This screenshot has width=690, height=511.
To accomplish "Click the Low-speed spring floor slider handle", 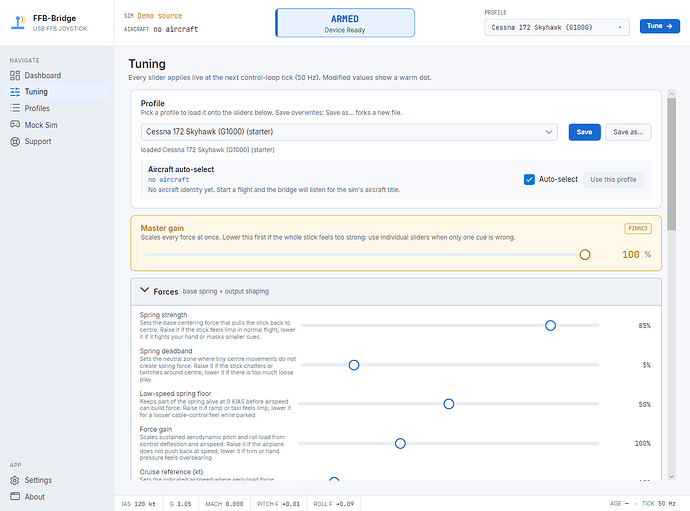I will coord(448,404).
